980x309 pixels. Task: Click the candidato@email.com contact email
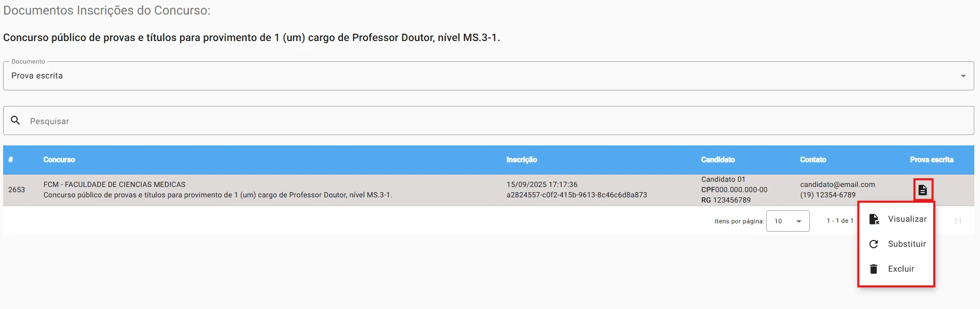[837, 184]
